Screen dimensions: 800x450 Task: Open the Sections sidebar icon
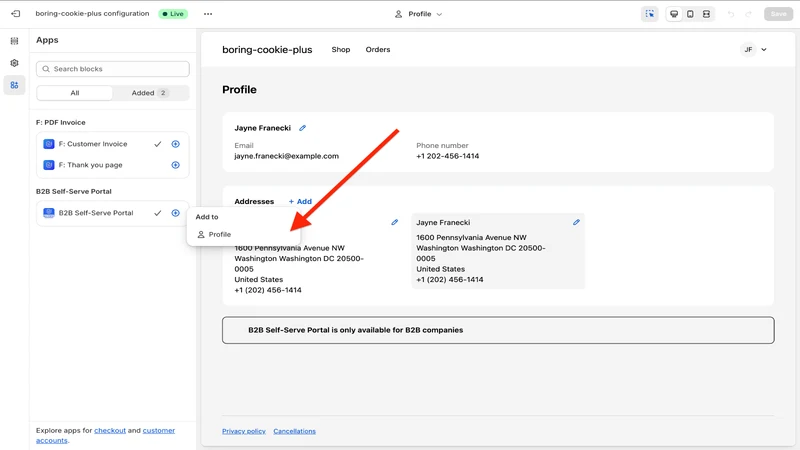click(x=14, y=41)
